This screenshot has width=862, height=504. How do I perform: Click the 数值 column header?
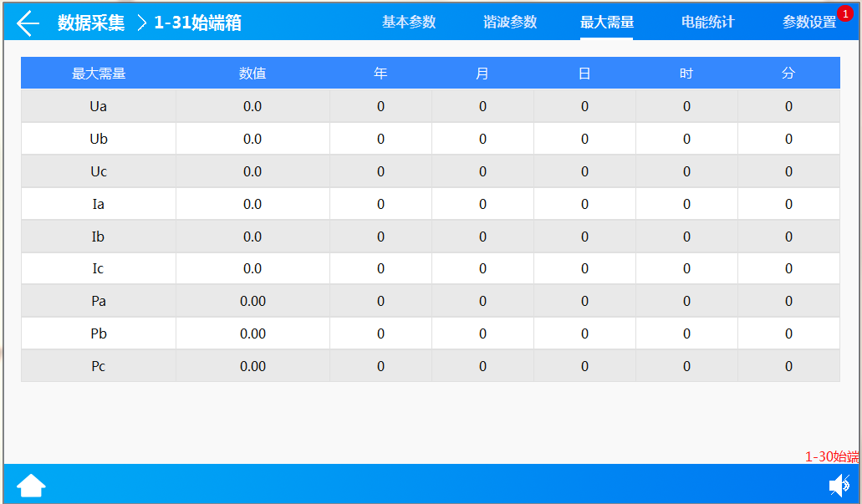[252, 73]
